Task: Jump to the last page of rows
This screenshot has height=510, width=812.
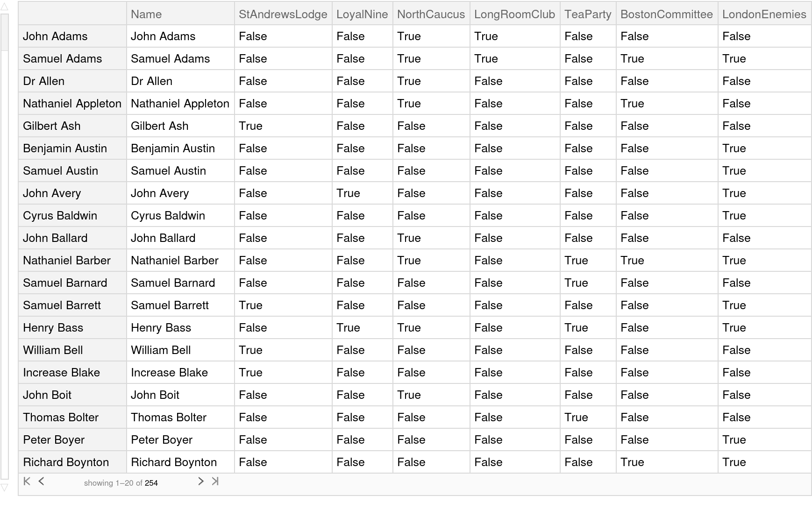Action: pyautogui.click(x=215, y=481)
